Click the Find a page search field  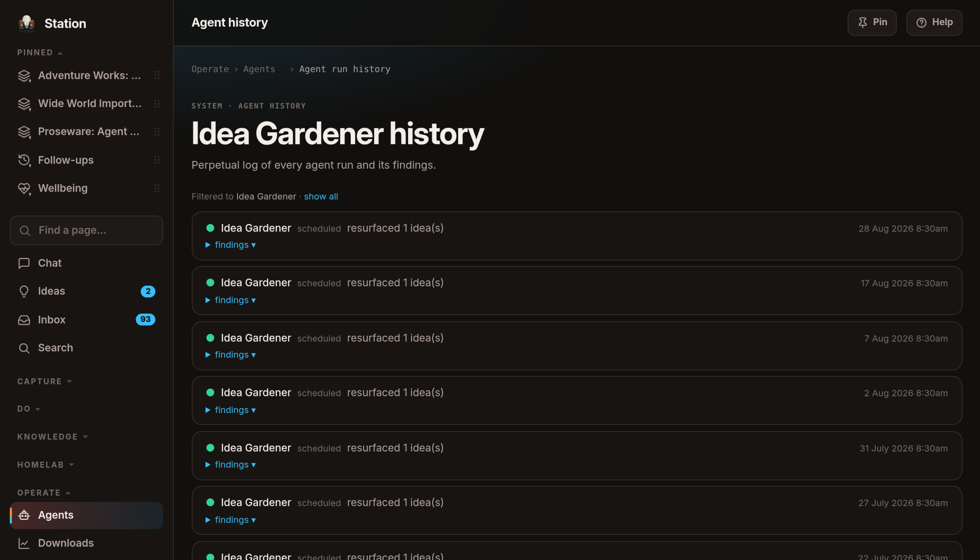pyautogui.click(x=86, y=230)
